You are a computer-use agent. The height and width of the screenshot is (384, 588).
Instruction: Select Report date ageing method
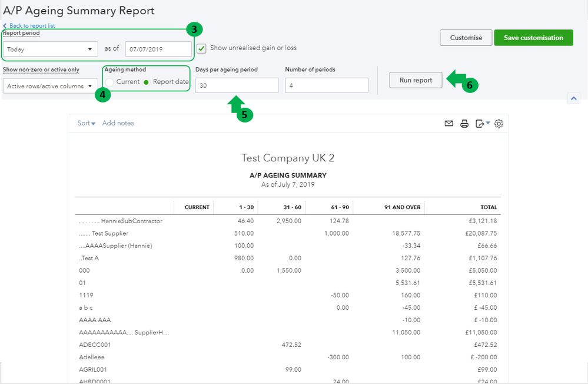(x=147, y=82)
